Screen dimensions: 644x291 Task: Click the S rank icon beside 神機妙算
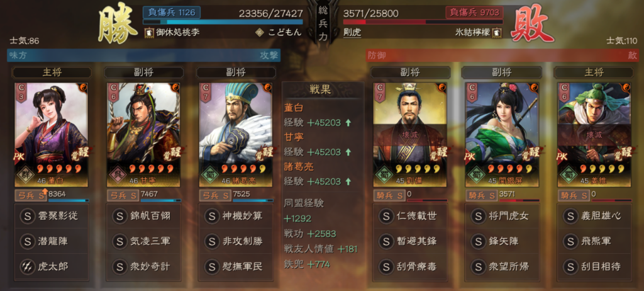211,216
